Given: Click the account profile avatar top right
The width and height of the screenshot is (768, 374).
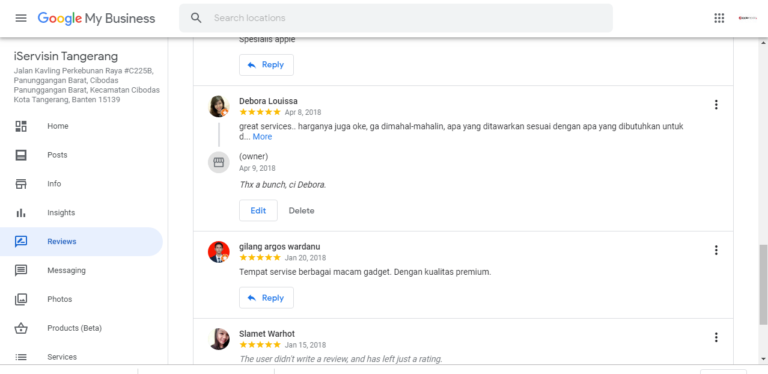Looking at the screenshot, I should 748,18.
